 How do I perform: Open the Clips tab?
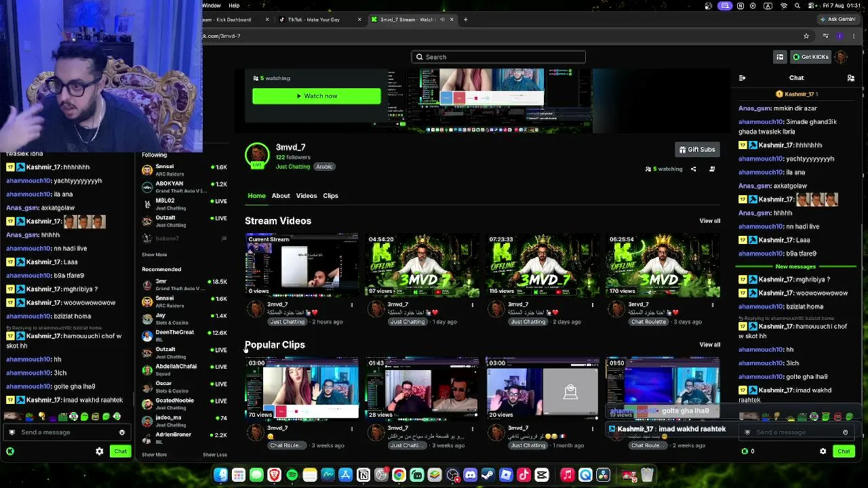tap(331, 196)
